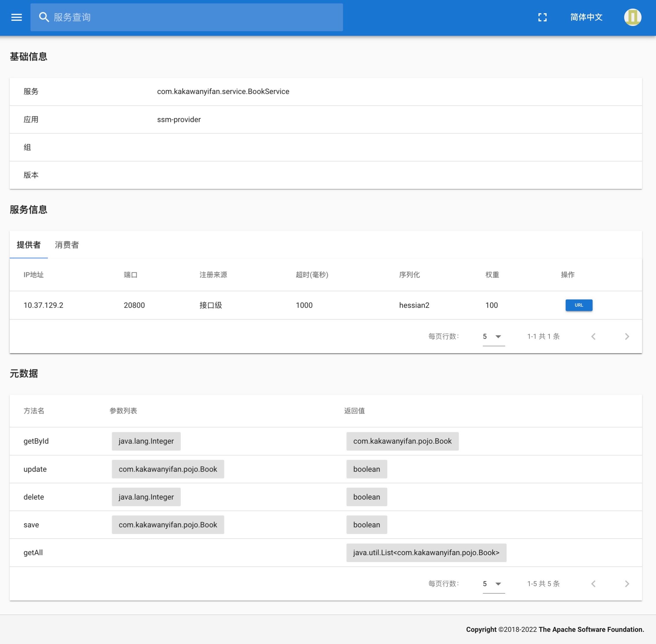Image resolution: width=656 pixels, height=644 pixels.
Task: Toggle fullscreen mode icon
Action: [x=542, y=17]
